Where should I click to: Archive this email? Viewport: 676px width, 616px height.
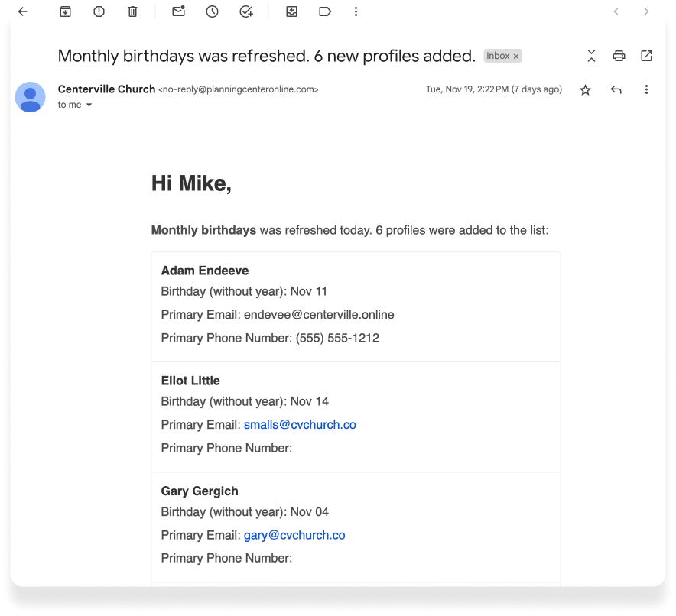pyautogui.click(x=66, y=12)
